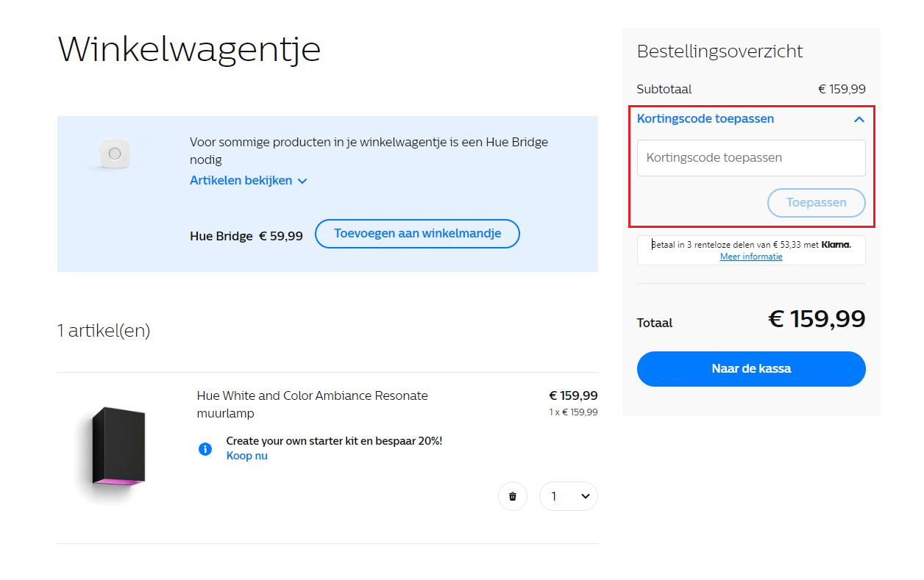The width and height of the screenshot is (924, 580).
Task: Click the Bestellingsoverzicht panel heading
Action: (719, 51)
